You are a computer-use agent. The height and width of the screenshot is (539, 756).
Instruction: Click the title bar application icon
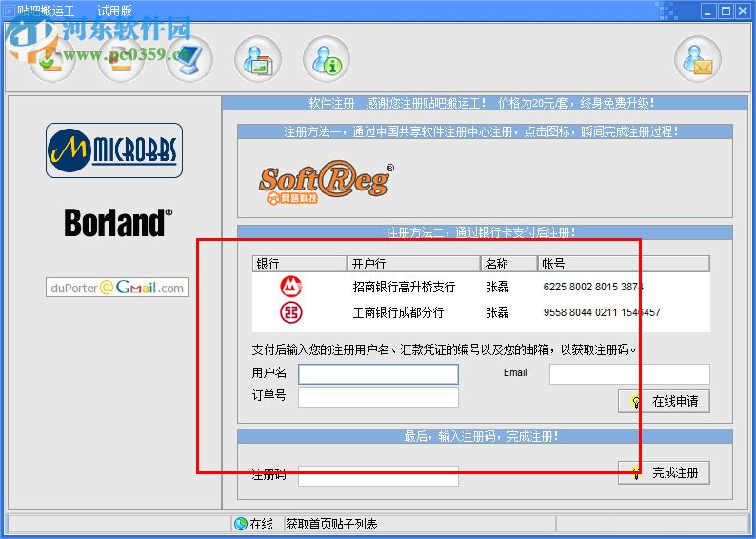(x=10, y=10)
